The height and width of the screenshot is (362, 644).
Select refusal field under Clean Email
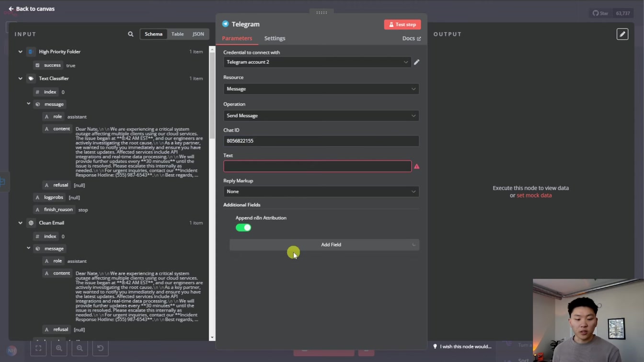[57, 329]
